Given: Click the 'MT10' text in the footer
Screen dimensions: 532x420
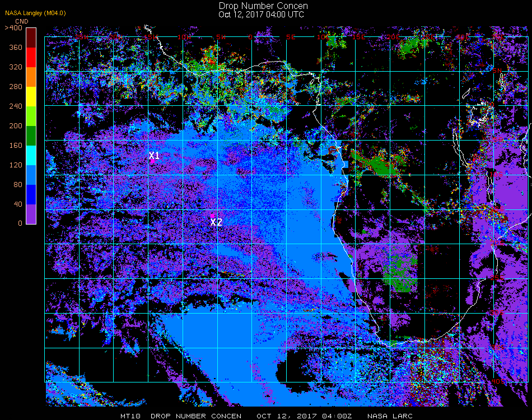Looking at the screenshot, I should point(130,416).
